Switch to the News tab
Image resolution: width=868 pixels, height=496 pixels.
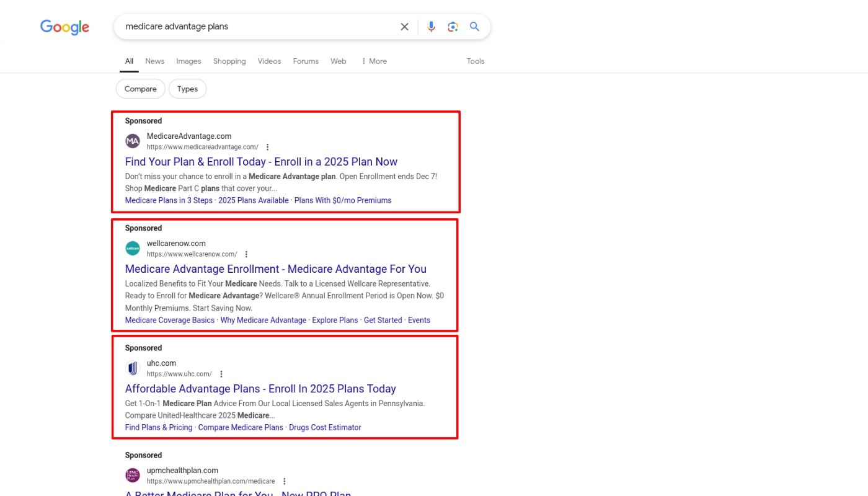pos(155,61)
